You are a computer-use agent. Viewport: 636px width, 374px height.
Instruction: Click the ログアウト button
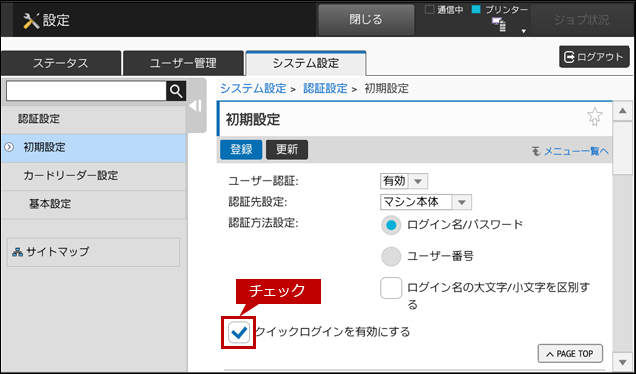coord(594,57)
